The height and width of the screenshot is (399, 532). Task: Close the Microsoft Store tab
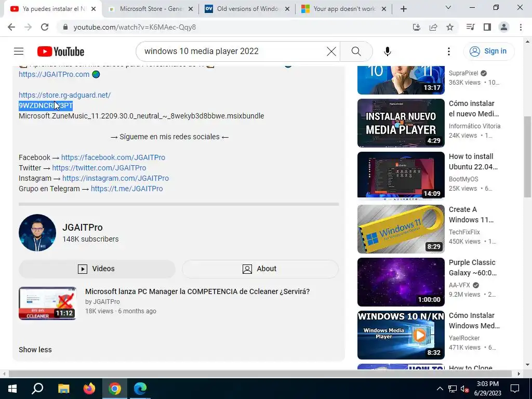click(x=191, y=9)
